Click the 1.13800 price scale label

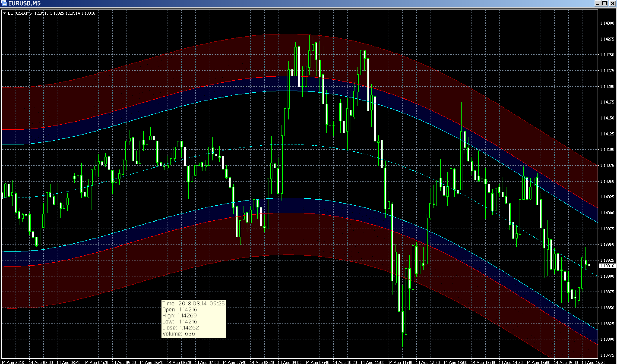607,339
